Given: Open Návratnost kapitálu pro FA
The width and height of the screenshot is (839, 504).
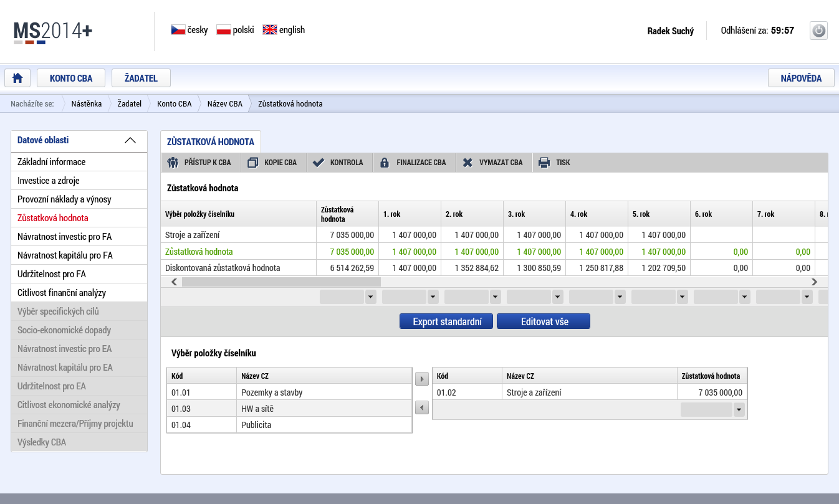Looking at the screenshot, I should coord(79,255).
